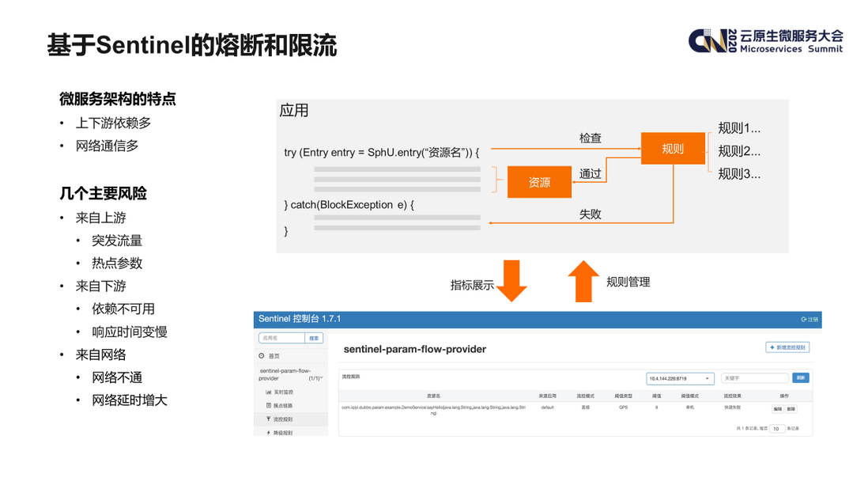Click the orange 资源 box in diagram
The height and width of the screenshot is (489, 868).
(x=539, y=182)
